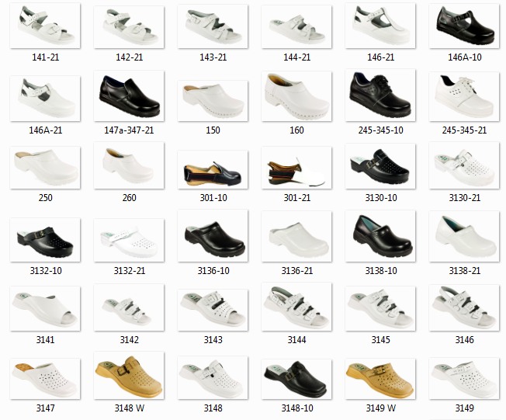The image size is (506, 420).
Task: Click the label '3148 W'
Action: pyautogui.click(x=129, y=408)
